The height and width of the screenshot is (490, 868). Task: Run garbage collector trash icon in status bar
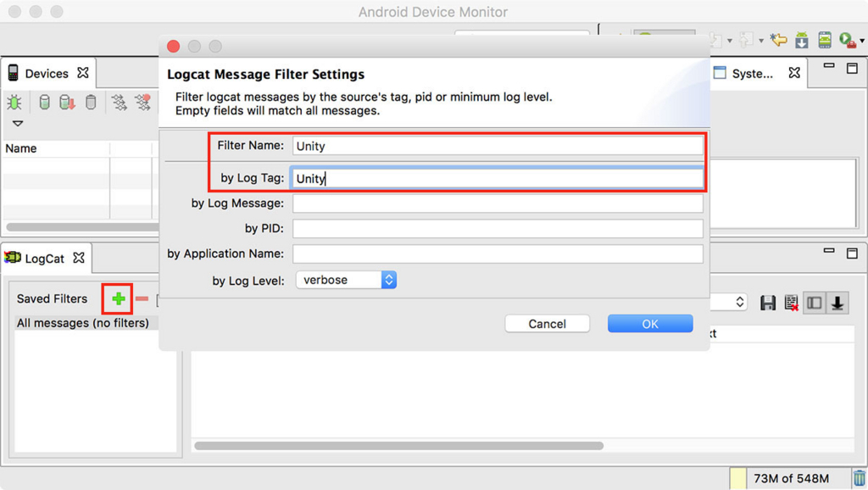pyautogui.click(x=860, y=478)
